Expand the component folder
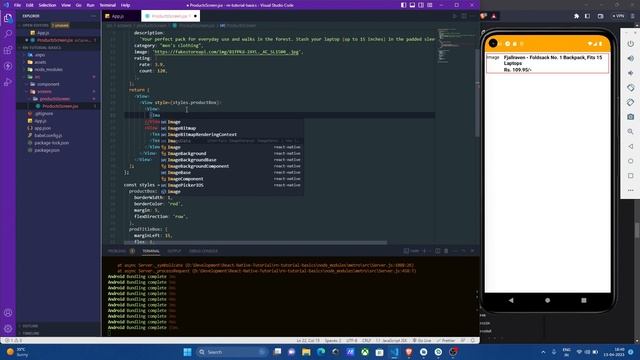The width and height of the screenshot is (640, 360). pyautogui.click(x=48, y=84)
